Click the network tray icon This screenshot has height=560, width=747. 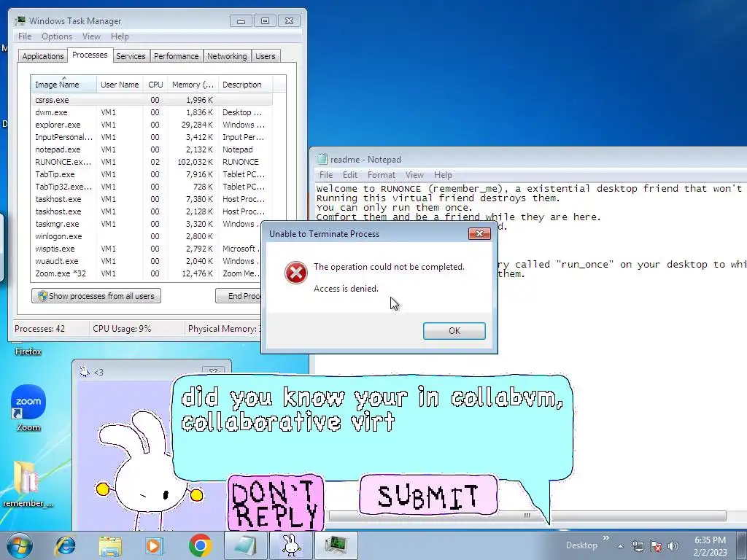[x=638, y=546]
